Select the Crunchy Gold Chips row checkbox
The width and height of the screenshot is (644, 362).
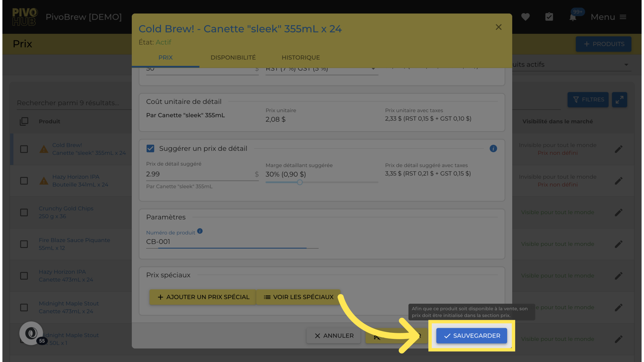pos(24,213)
